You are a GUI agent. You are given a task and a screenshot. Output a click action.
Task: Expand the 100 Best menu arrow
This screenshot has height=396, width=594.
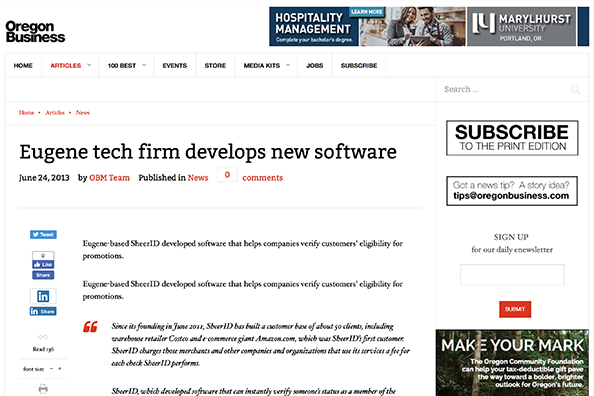click(x=144, y=65)
